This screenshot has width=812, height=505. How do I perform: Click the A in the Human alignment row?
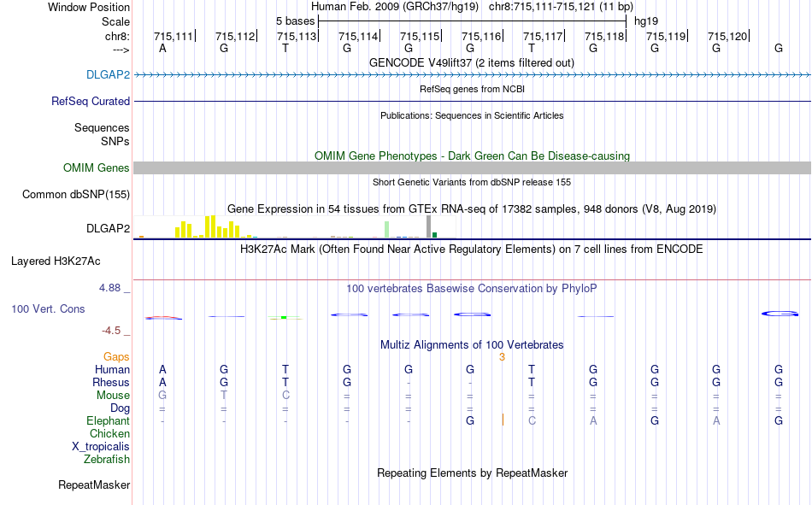pos(162,369)
